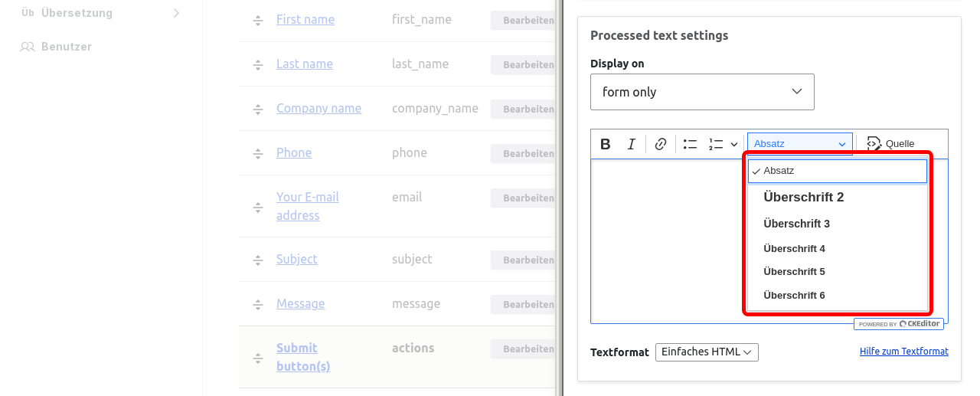Screen dimensions: 980x396
Task: Open the Benutzer sidebar item
Action: click(56, 47)
